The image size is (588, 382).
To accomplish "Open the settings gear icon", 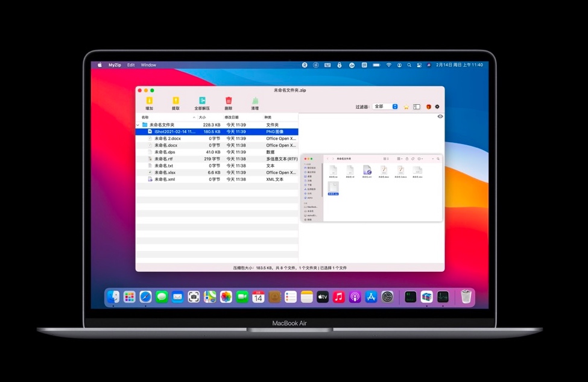I will point(437,105).
